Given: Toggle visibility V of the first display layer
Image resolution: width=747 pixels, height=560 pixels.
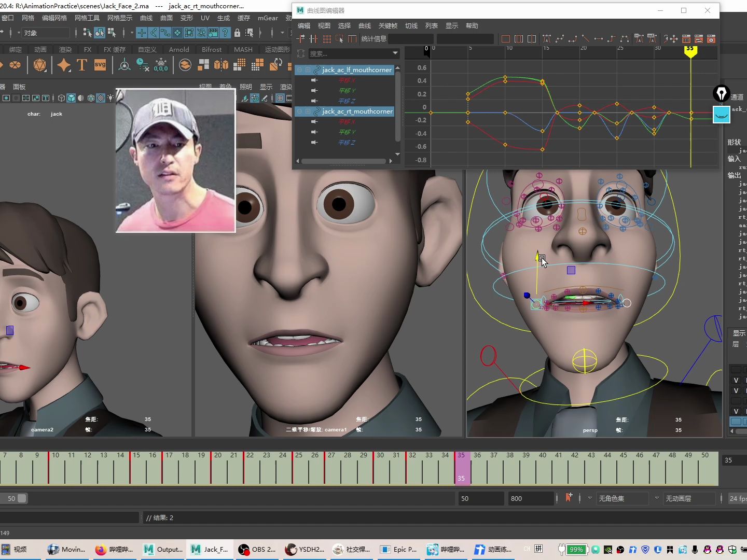Looking at the screenshot, I should tap(736, 380).
